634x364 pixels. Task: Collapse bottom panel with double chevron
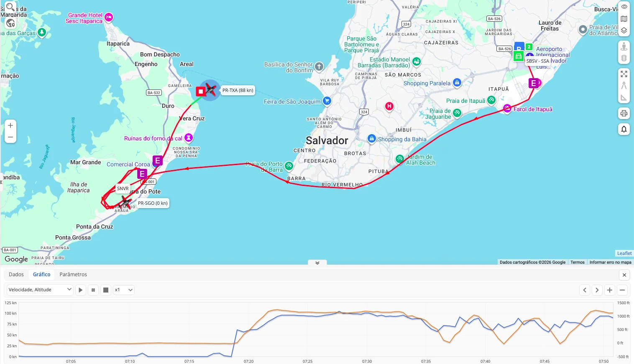317,263
